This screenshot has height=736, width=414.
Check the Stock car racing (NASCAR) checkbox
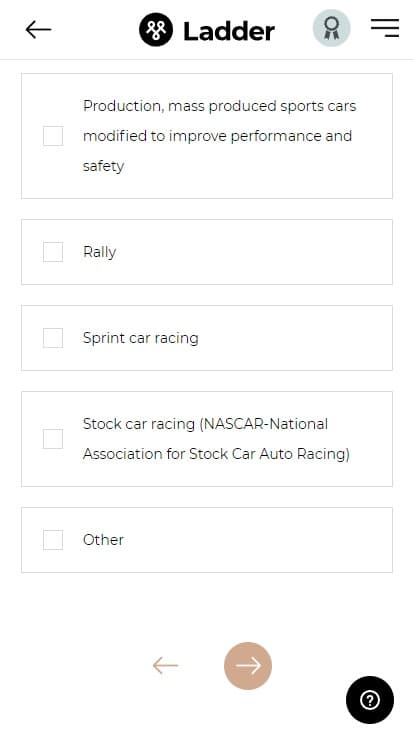click(53, 439)
